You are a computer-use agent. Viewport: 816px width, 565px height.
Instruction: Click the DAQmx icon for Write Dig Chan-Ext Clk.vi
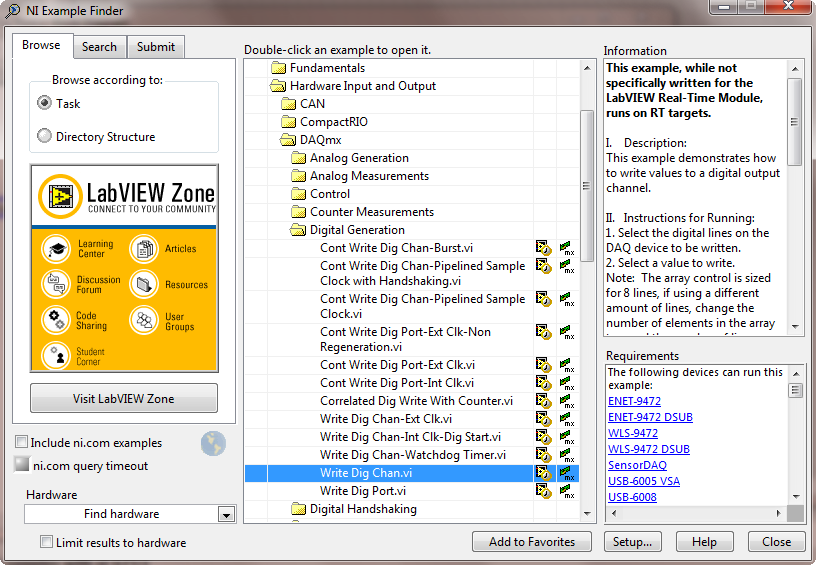[567, 419]
